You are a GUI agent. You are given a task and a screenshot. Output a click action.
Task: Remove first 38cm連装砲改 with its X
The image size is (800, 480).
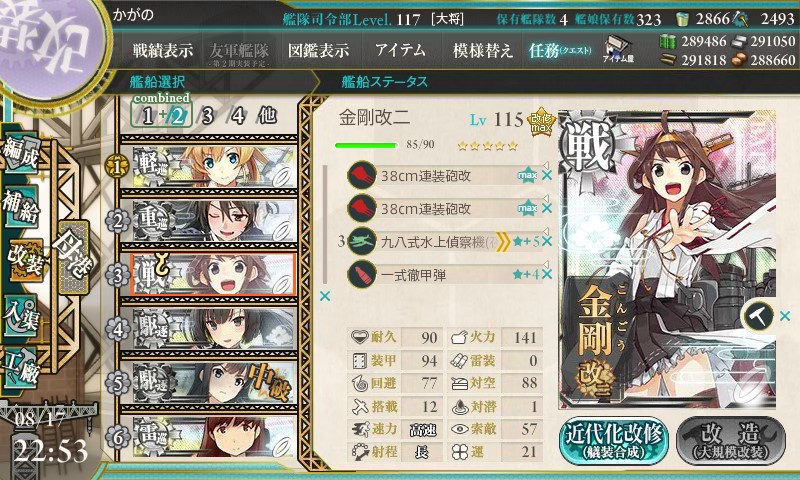click(x=547, y=175)
